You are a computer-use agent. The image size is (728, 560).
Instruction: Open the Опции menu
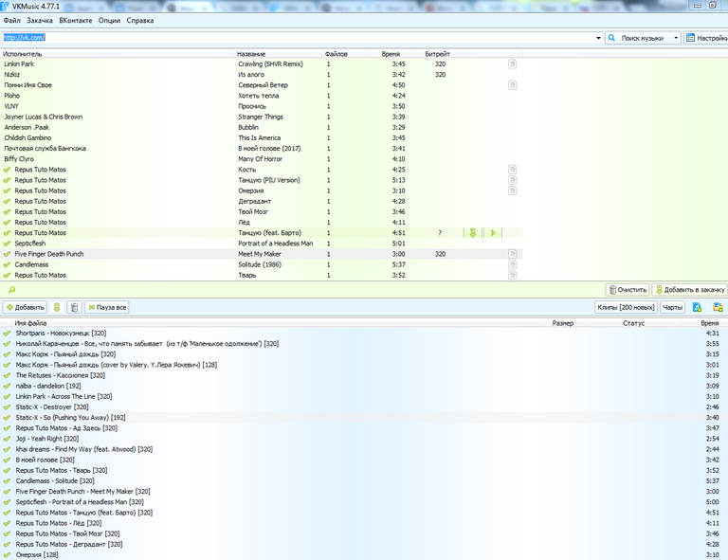click(109, 21)
